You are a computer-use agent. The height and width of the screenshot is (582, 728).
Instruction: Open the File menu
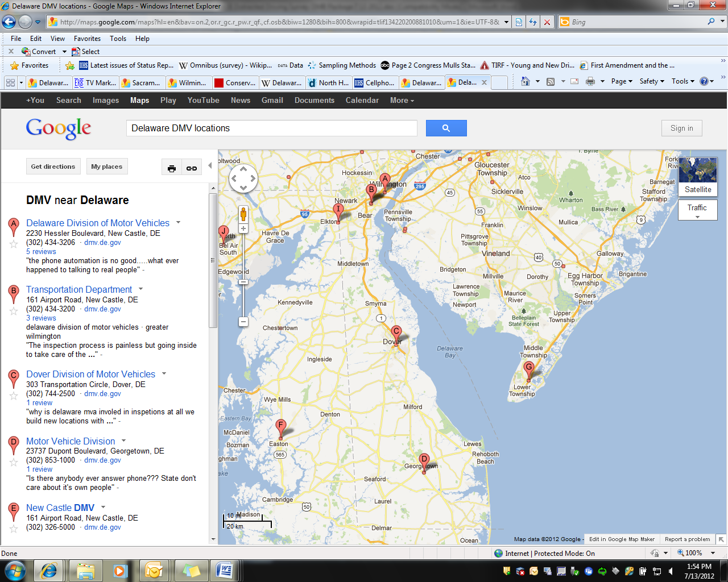click(16, 39)
